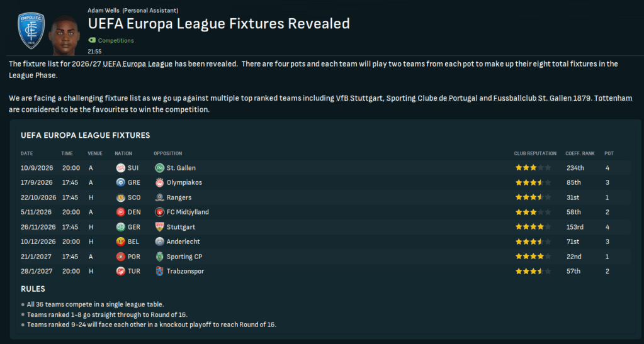
Task: Sort fixtures by the Date column
Action: [27, 153]
